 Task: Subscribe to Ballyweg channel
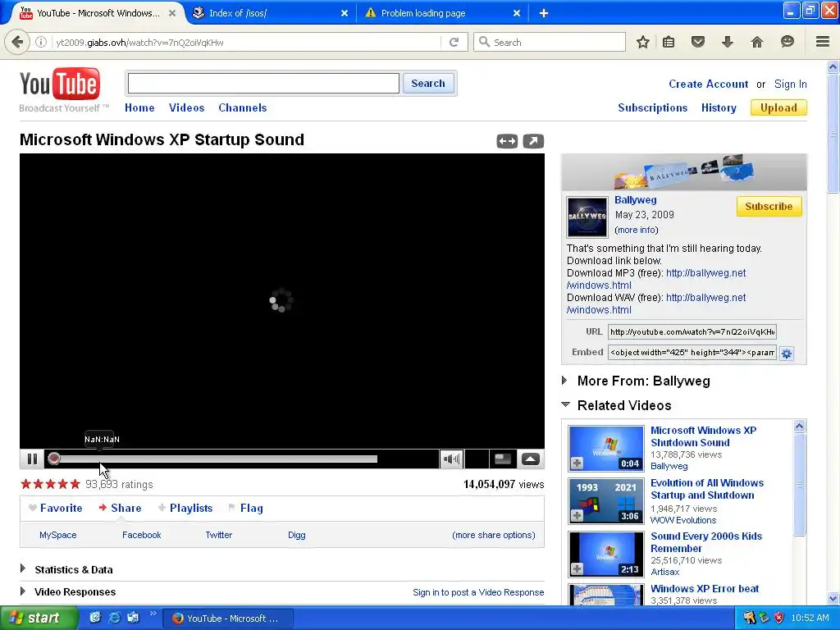(769, 206)
